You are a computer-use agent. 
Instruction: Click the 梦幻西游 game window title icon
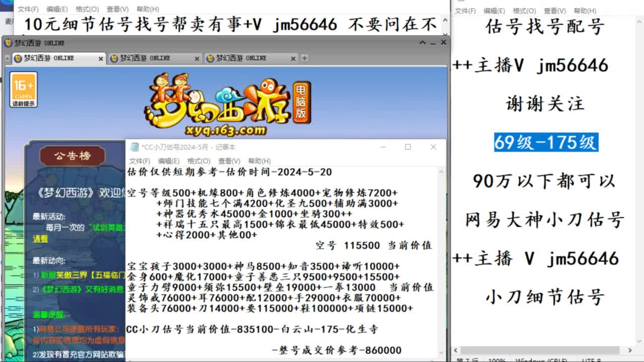pos(8,43)
